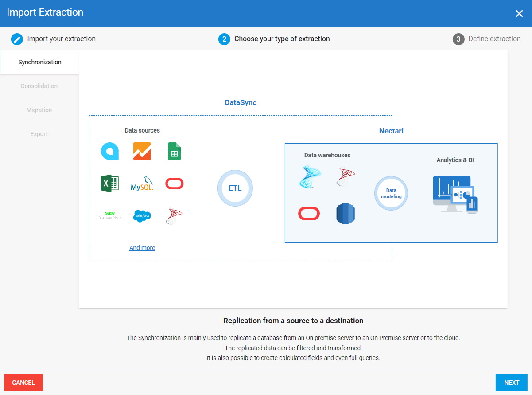Click the Excel data source icon
This screenshot has height=395, width=532.
[109, 184]
